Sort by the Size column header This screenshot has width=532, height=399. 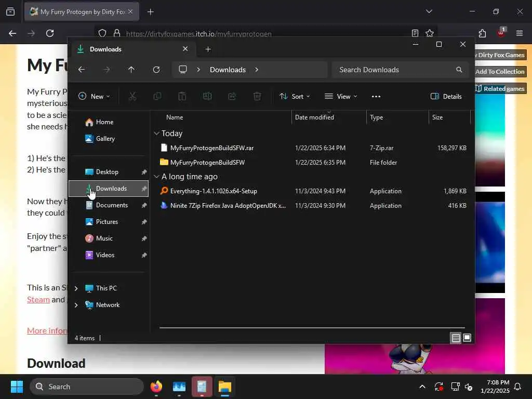[x=437, y=117]
